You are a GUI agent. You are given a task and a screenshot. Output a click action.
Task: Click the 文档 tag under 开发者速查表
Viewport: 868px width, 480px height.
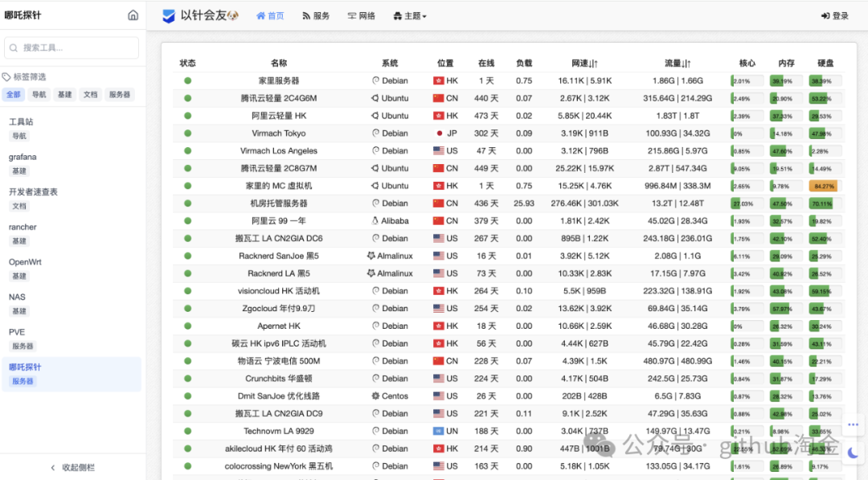click(19, 206)
